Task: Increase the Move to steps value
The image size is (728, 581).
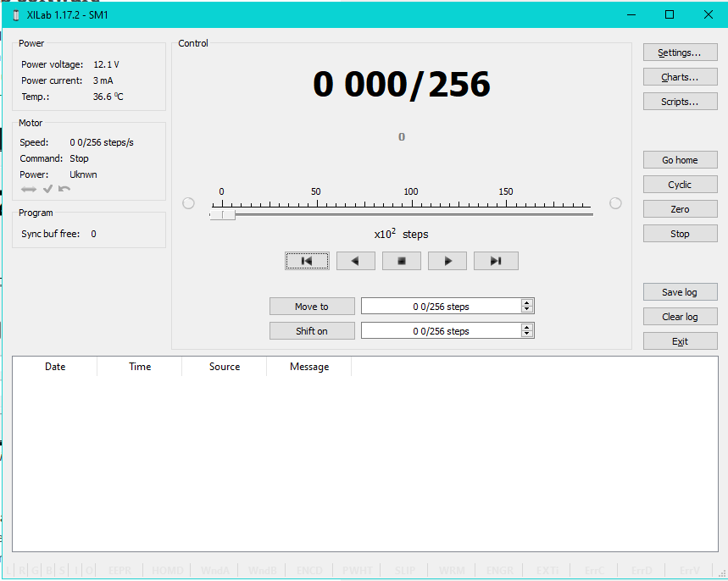Action: [x=527, y=302]
